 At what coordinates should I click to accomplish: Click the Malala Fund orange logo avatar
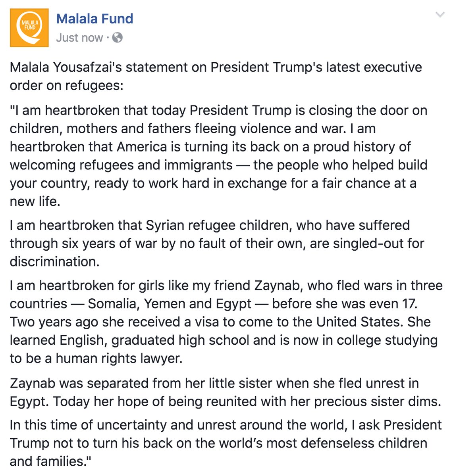29,28
